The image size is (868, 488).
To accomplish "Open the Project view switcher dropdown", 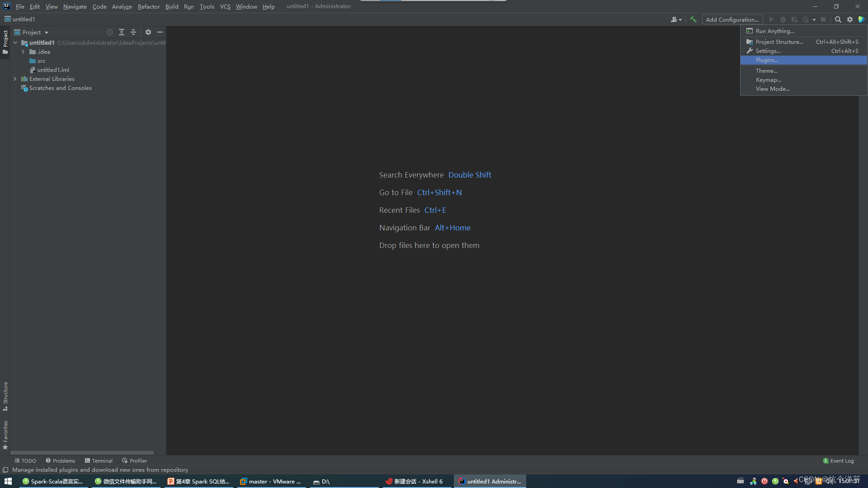I will (31, 32).
